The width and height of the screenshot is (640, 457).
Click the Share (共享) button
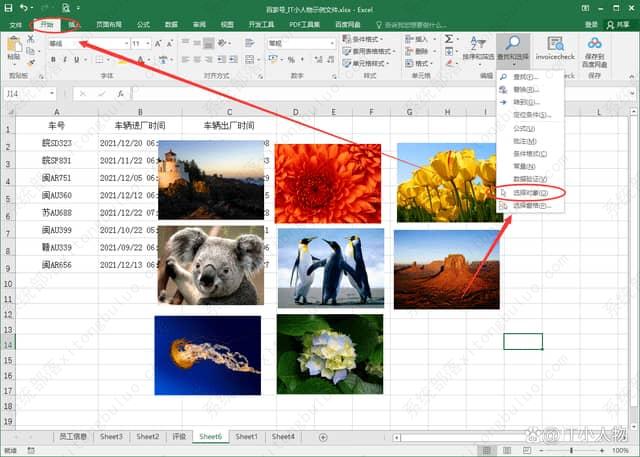(x=623, y=24)
